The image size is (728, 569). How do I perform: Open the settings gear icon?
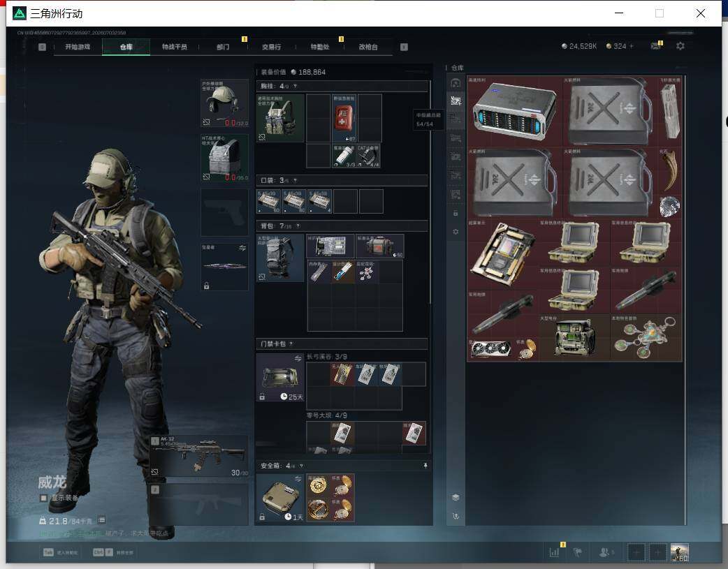click(x=680, y=46)
